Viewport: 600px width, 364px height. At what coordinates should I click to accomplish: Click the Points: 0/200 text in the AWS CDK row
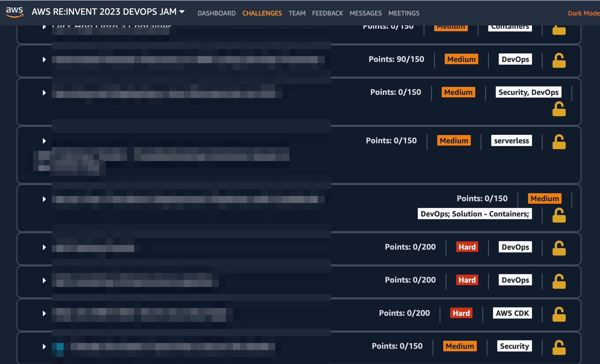pos(404,313)
